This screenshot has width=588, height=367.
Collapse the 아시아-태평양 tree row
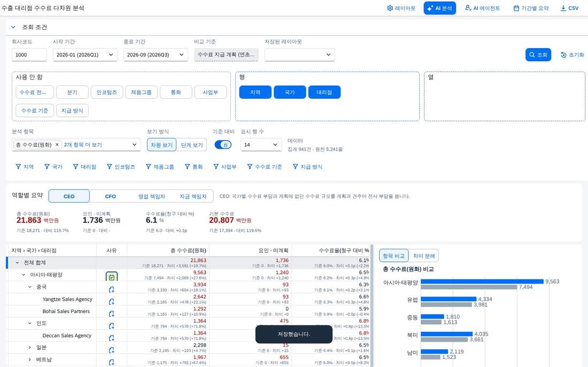tap(23, 275)
